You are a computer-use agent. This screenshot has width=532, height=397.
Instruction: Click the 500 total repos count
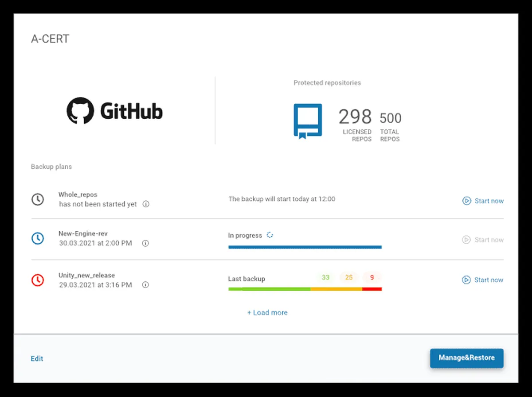[391, 118]
